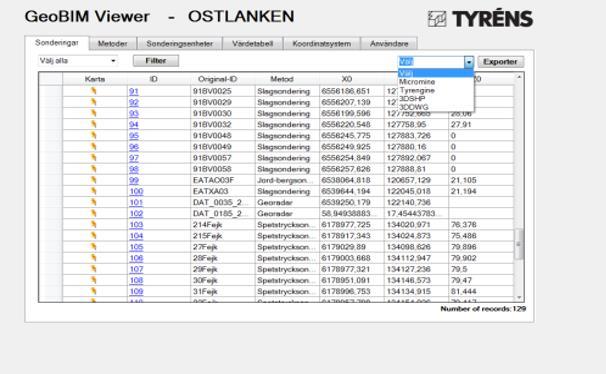Open sounding ID link 95
The width and height of the screenshot is (606, 374).
[134, 136]
